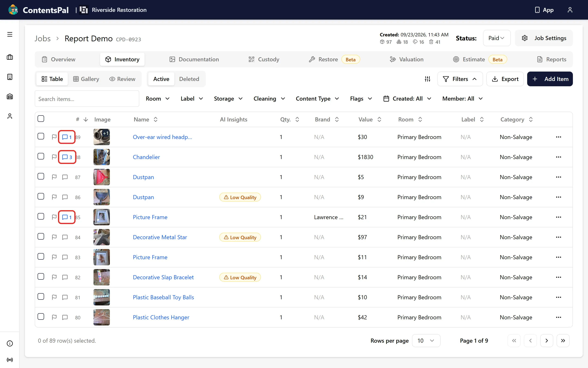The height and width of the screenshot is (368, 588).
Task: Open comments on Picture Frame item 85
Action: pos(67,217)
